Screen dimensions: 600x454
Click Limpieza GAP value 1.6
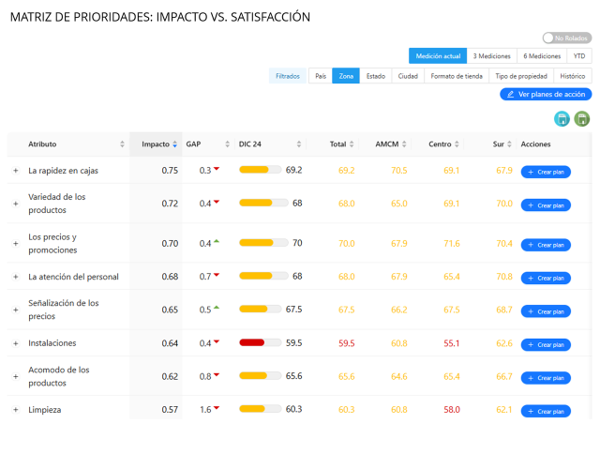click(205, 410)
